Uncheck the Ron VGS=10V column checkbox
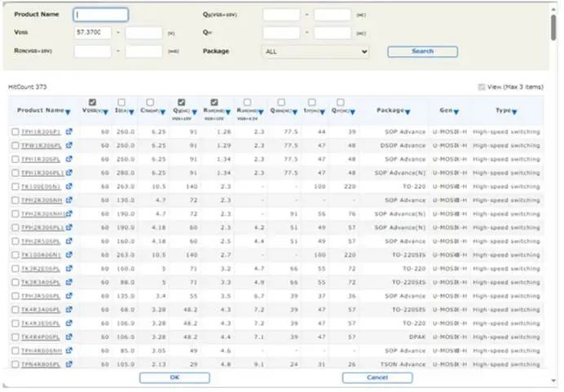Screen dimensions: 564x392 (214, 102)
